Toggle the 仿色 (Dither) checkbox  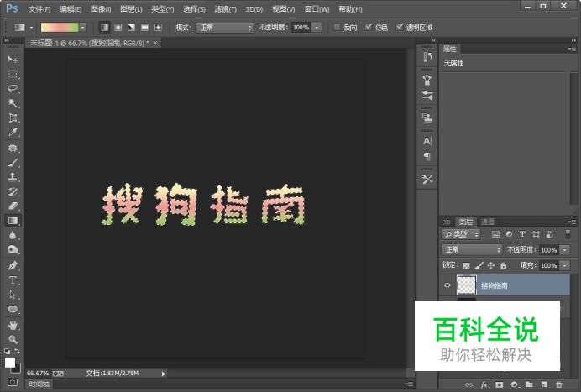[369, 27]
